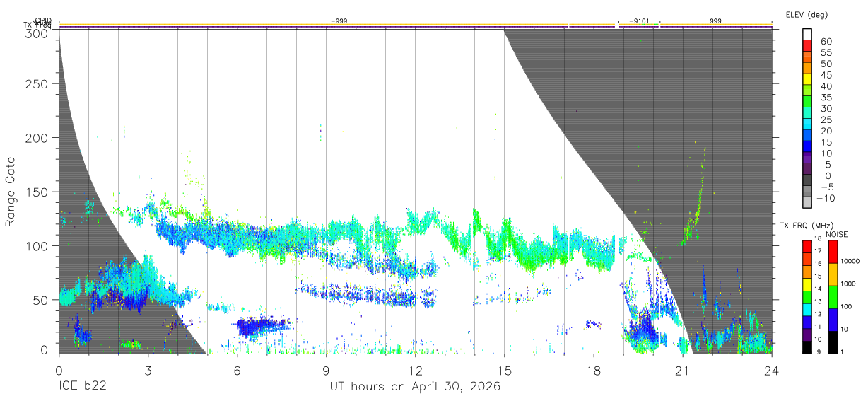Click the '45' label on ELEV legend
868x401 pixels.
[x=826, y=75]
